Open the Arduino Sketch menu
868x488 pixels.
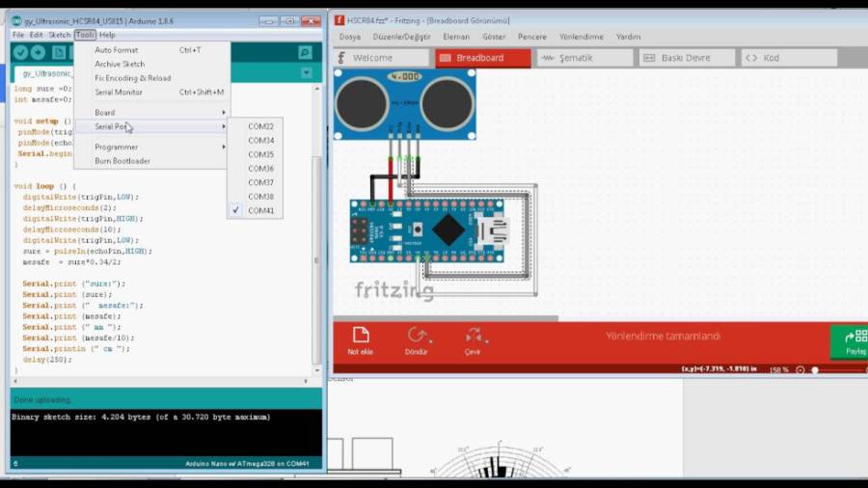pos(59,35)
